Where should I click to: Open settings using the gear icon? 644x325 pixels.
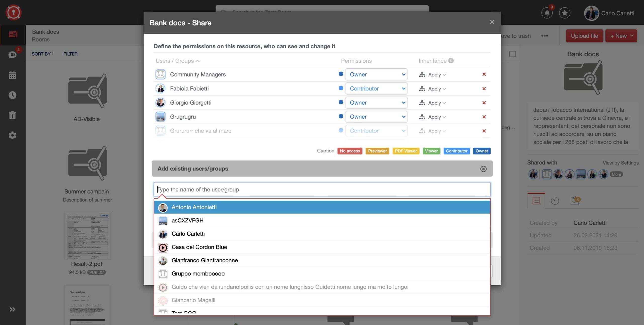(12, 135)
